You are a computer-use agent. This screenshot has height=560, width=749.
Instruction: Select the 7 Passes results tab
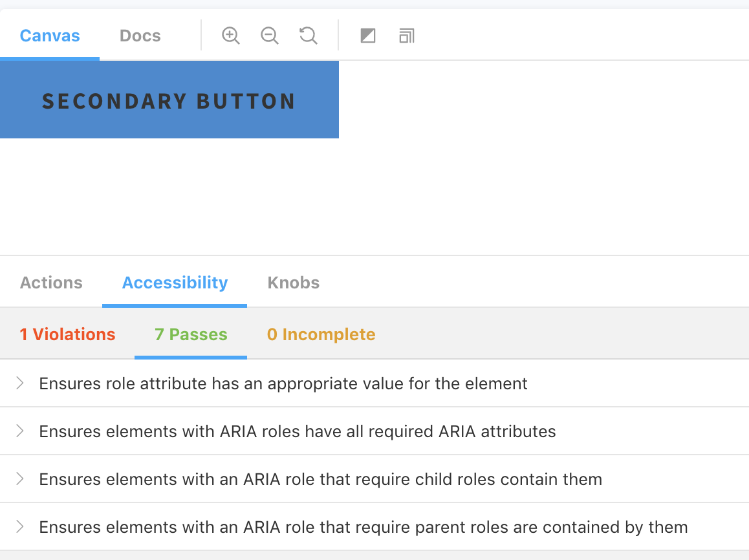(x=191, y=334)
